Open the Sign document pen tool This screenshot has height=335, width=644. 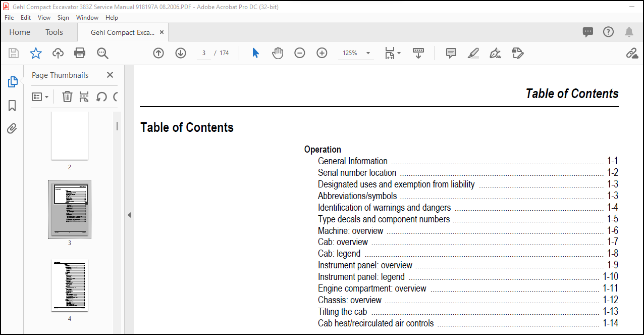(496, 53)
